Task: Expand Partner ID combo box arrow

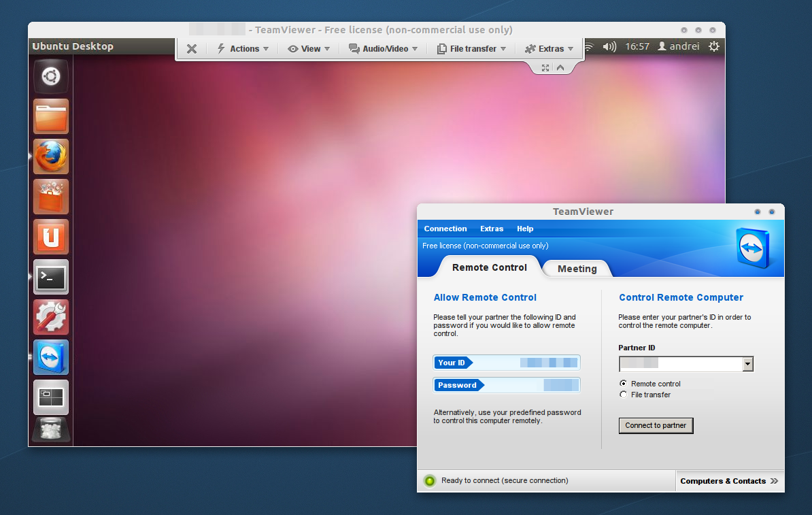Action: pos(747,364)
